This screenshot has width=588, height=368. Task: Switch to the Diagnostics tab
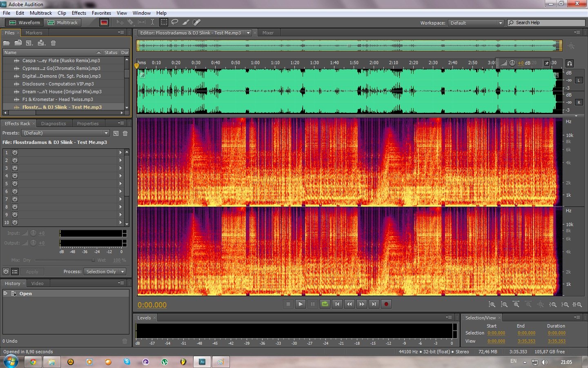tap(53, 123)
